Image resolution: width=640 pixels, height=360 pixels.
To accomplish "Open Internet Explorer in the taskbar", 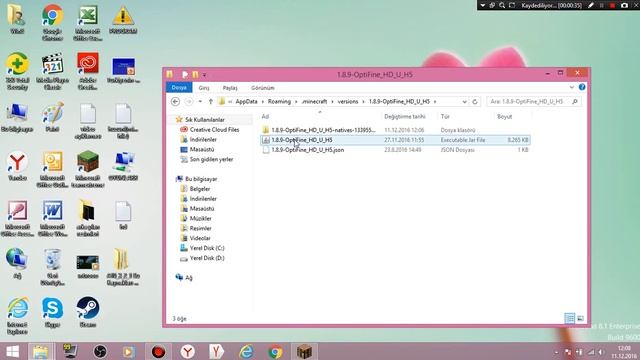I will click(246, 351).
